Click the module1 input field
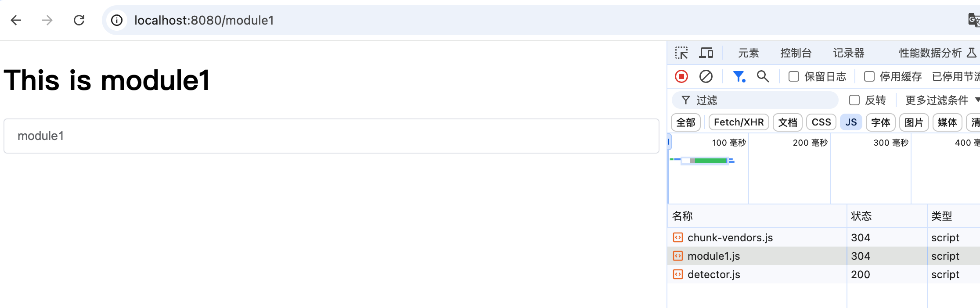This screenshot has height=308, width=980. [x=331, y=136]
